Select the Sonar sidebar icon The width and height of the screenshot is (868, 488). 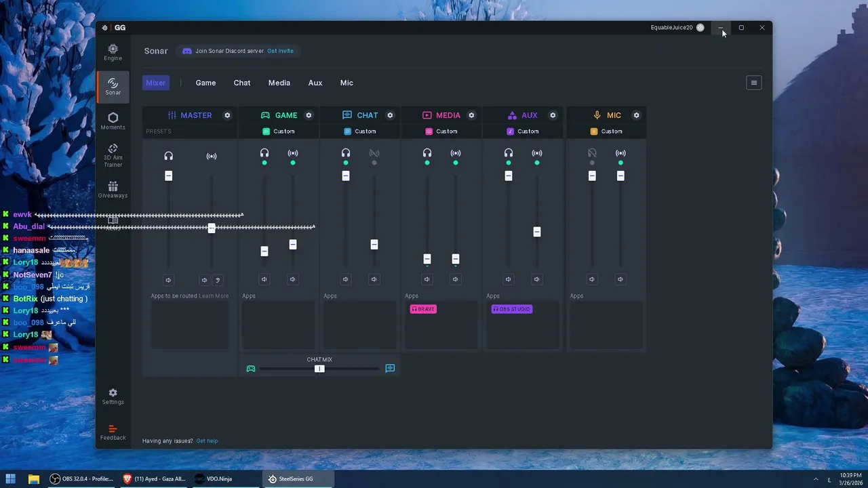click(x=113, y=87)
